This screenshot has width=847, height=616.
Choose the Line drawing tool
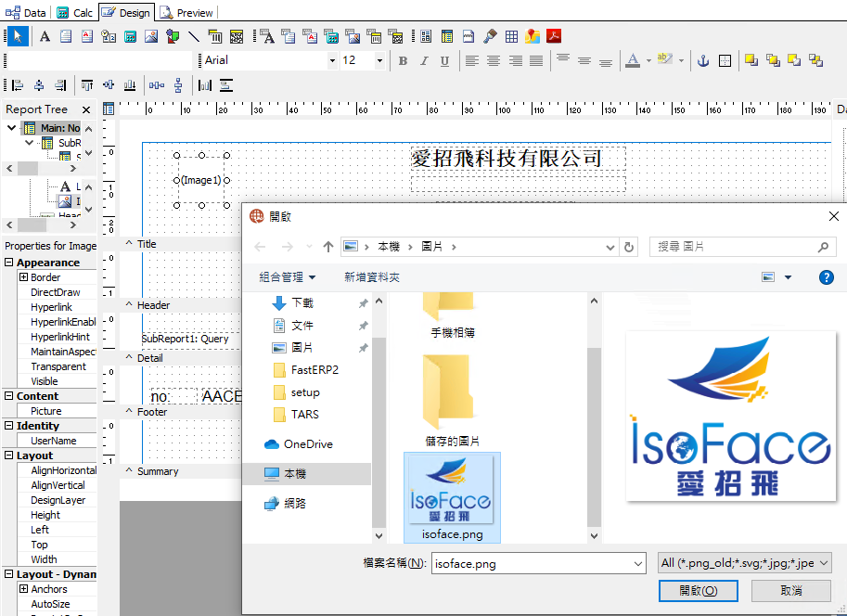[x=193, y=36]
